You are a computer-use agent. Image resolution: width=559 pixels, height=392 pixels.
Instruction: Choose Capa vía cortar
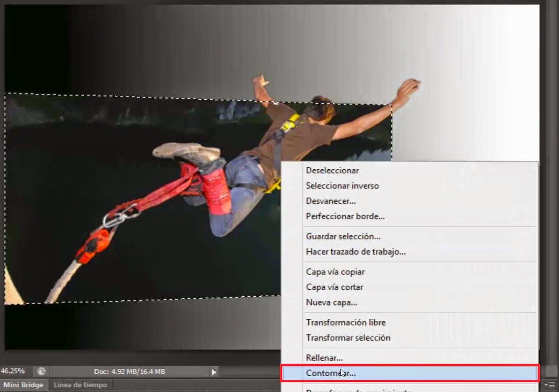[x=409, y=287]
